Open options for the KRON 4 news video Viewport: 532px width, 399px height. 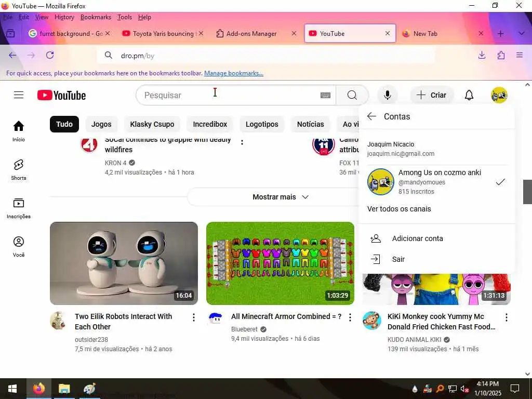[242, 142]
